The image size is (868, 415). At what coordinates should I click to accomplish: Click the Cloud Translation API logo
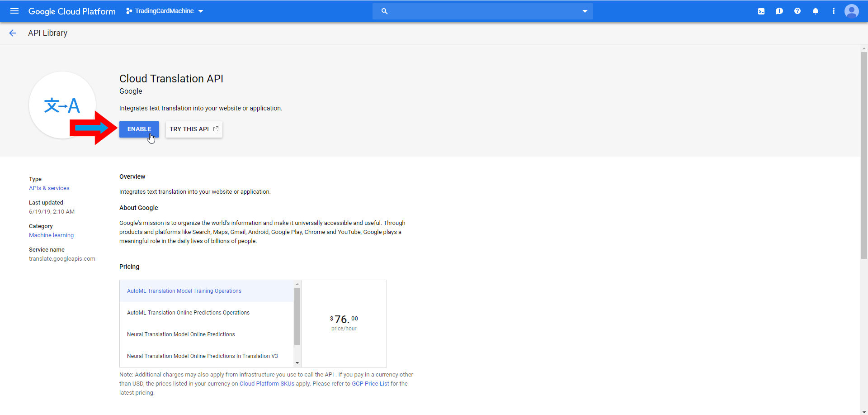pos(62,105)
